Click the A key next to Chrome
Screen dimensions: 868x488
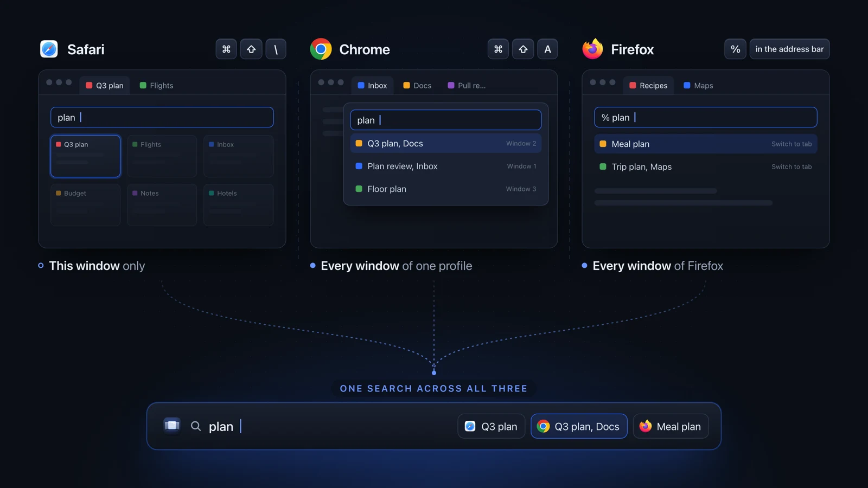click(547, 49)
